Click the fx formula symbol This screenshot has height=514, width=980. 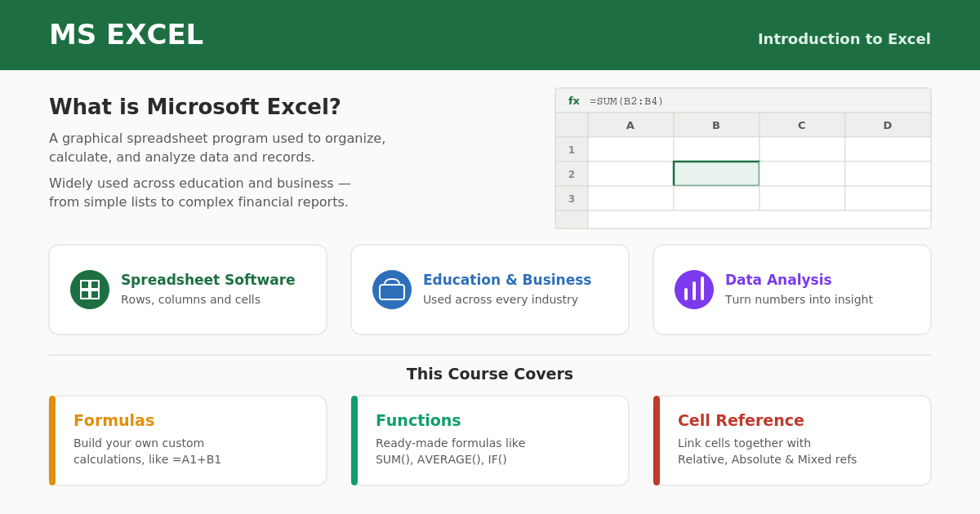[574, 101]
